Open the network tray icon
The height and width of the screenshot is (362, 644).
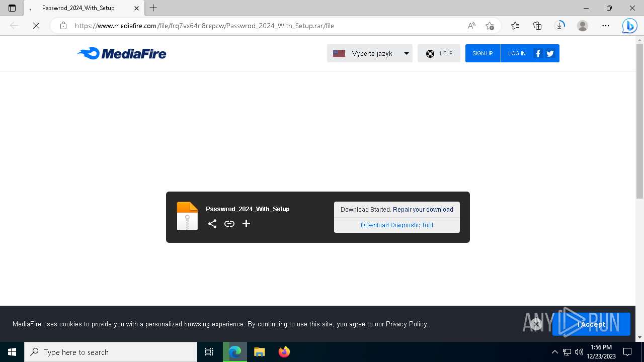click(567, 352)
